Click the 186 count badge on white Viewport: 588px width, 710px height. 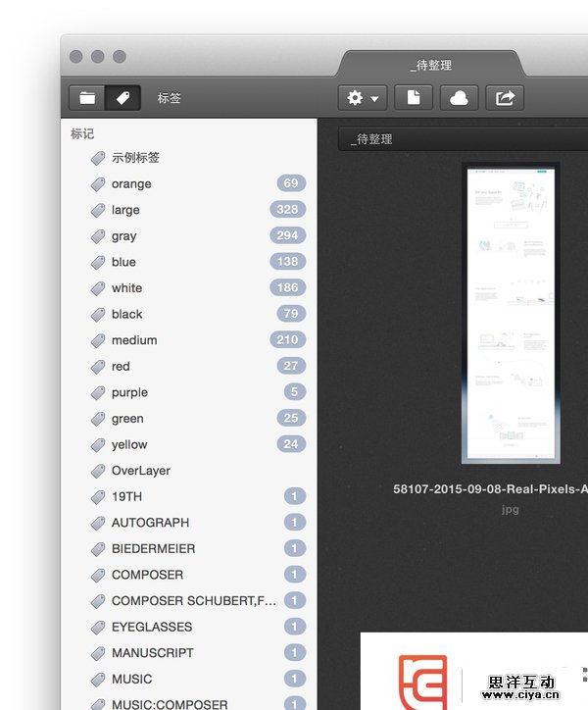288,287
